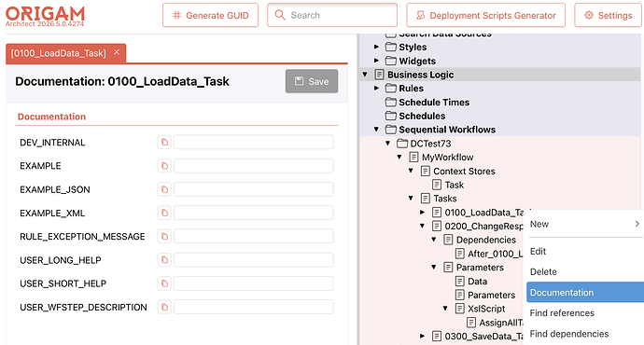Click copy icon for USER_SHORT_HELP

164,283
